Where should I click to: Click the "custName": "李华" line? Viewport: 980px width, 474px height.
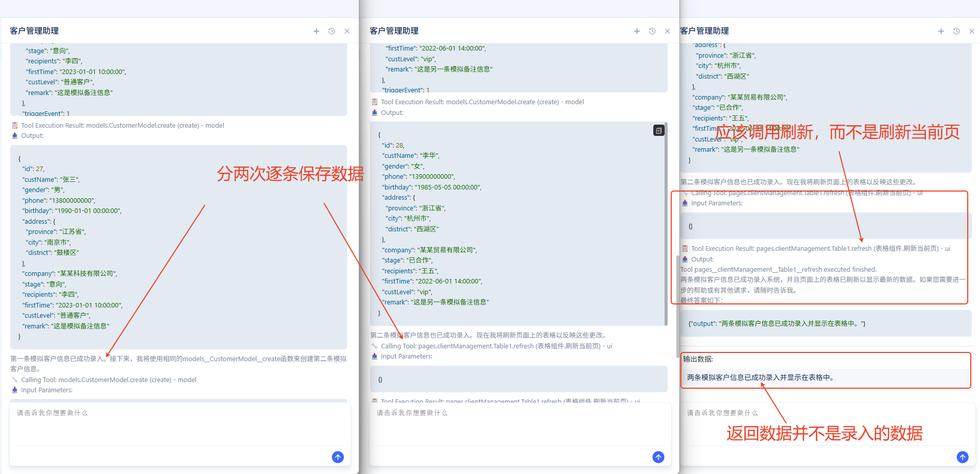click(411, 155)
